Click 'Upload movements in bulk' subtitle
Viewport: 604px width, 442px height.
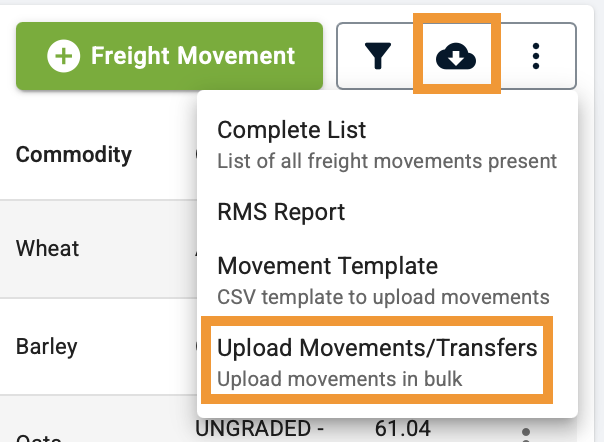339,379
